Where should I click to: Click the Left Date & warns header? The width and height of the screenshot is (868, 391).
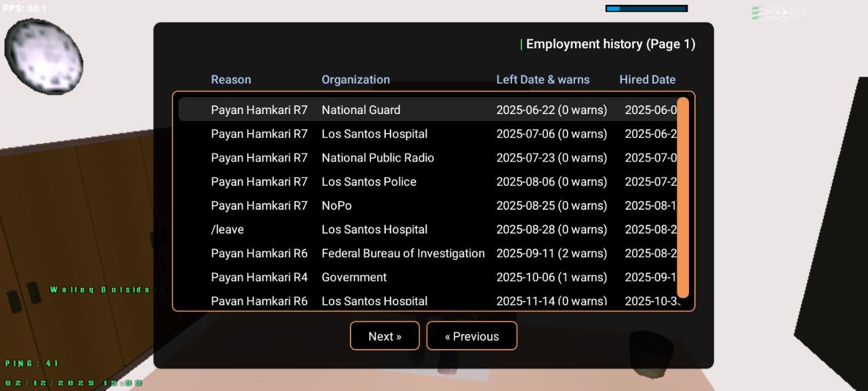[x=542, y=79]
